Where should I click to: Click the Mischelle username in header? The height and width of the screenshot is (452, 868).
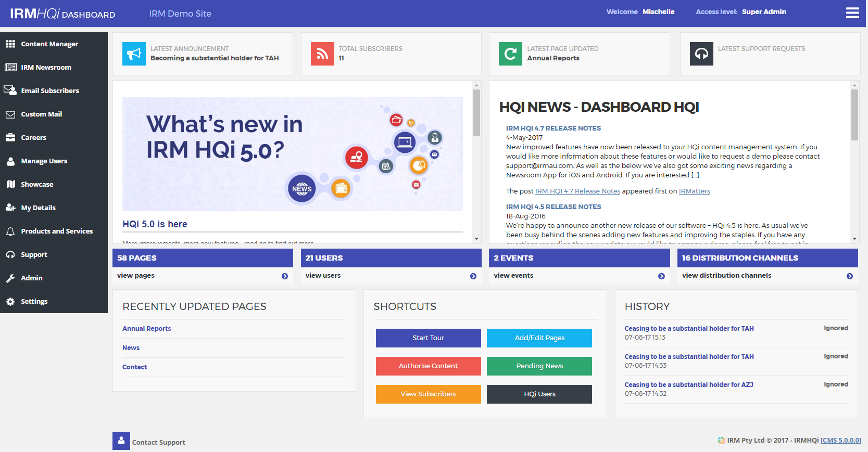click(658, 12)
